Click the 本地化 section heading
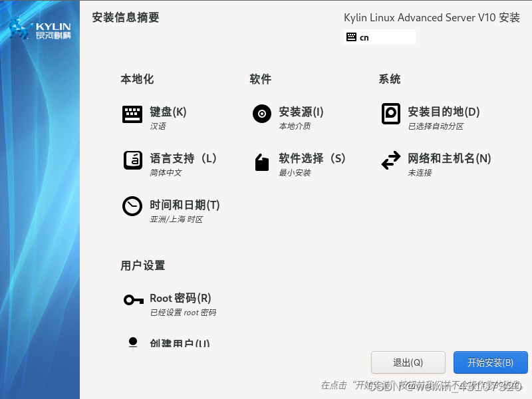This screenshot has width=532, height=399. click(x=137, y=79)
